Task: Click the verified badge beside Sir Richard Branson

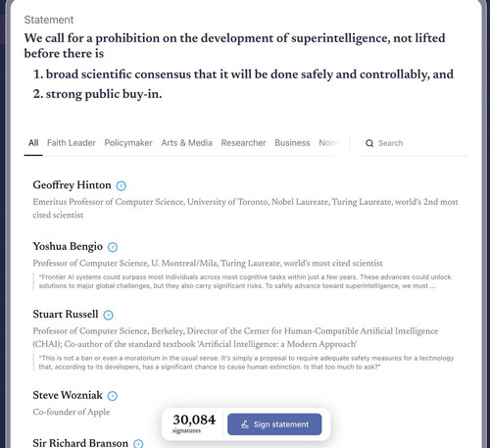Action: point(138,444)
